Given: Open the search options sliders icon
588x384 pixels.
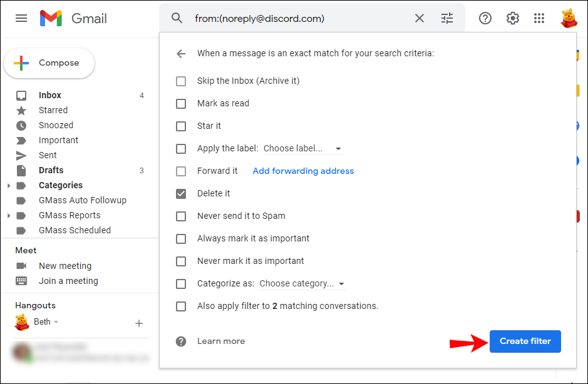Looking at the screenshot, I should pos(446,18).
